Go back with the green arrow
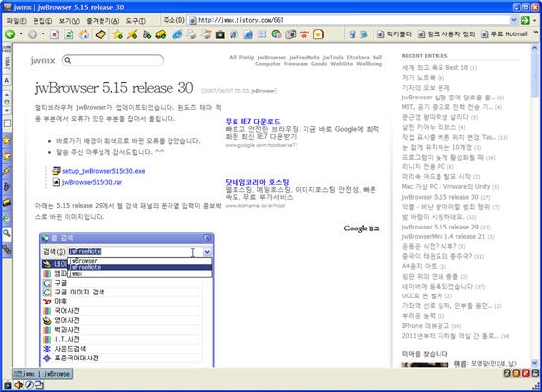This screenshot has height=392, width=542. pyautogui.click(x=10, y=34)
